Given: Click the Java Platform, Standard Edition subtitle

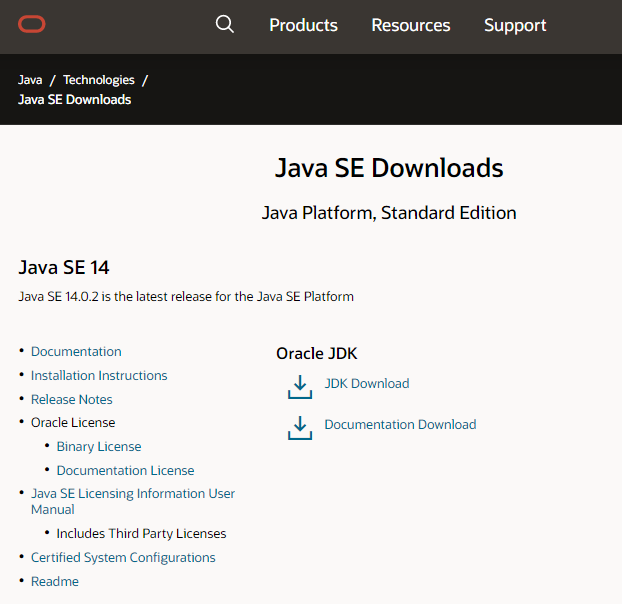Looking at the screenshot, I should (389, 213).
